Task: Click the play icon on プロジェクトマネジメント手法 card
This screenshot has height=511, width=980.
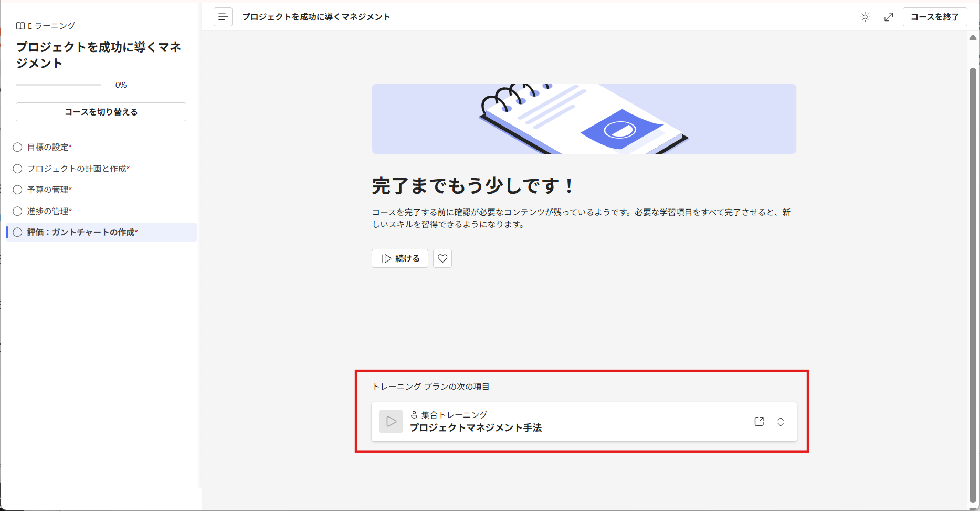Action: click(391, 421)
